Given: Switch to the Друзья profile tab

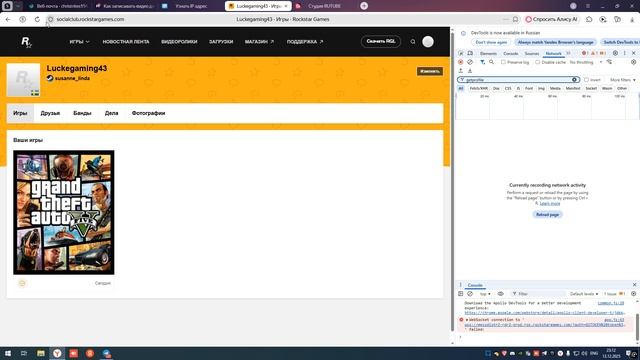Looking at the screenshot, I should 50,113.
